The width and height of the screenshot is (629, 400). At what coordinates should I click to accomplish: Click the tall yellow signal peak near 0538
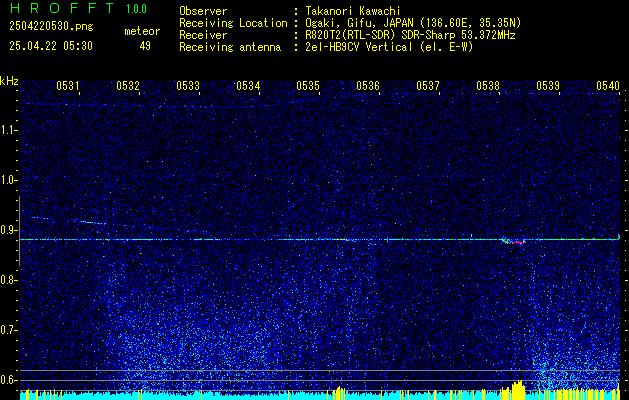(x=518, y=390)
